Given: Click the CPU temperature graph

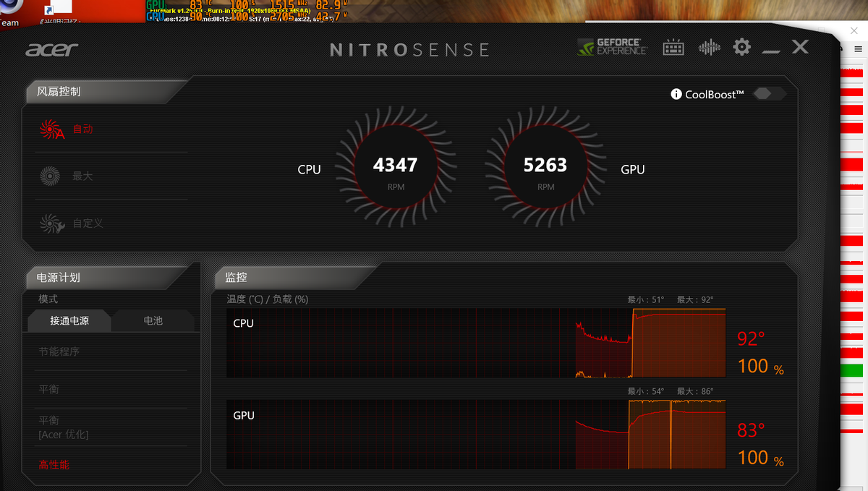Looking at the screenshot, I should click(x=476, y=343).
